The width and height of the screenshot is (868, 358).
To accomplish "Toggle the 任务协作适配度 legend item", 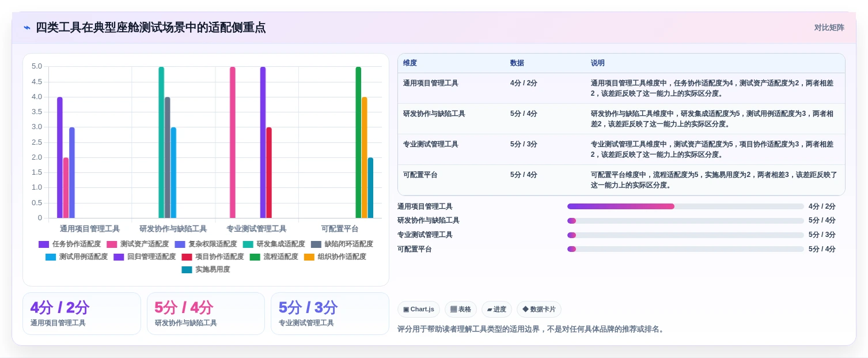I will (70, 244).
